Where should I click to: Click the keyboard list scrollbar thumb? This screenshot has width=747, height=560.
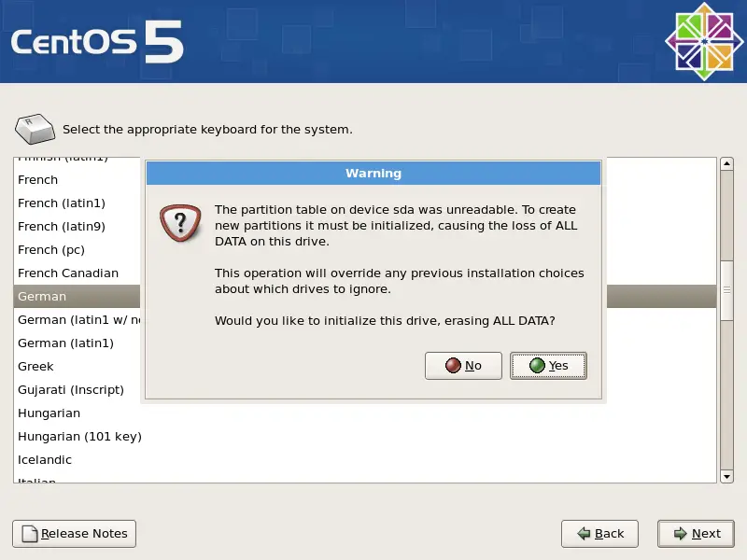click(x=727, y=291)
